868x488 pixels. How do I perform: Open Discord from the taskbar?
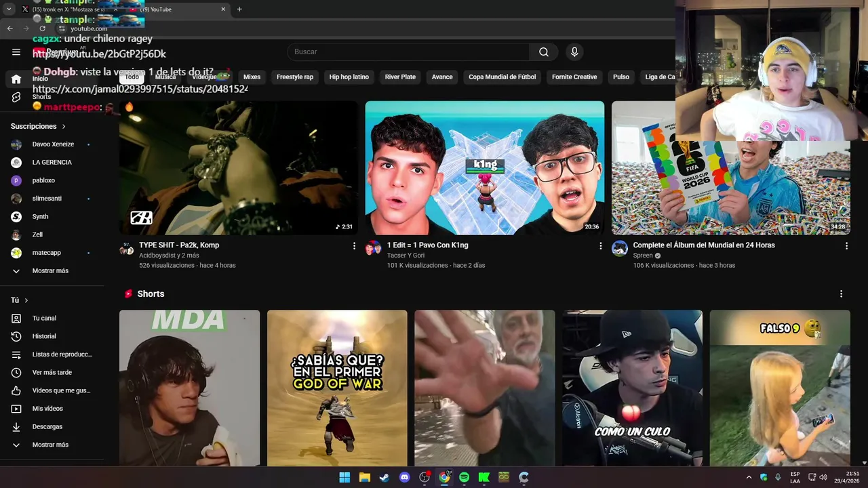point(405,477)
